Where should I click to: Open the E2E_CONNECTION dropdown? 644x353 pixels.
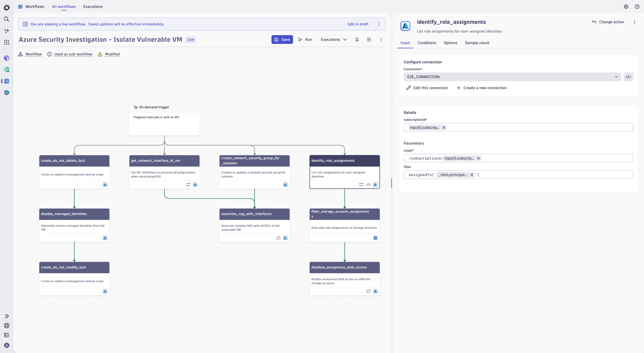pyautogui.click(x=616, y=77)
